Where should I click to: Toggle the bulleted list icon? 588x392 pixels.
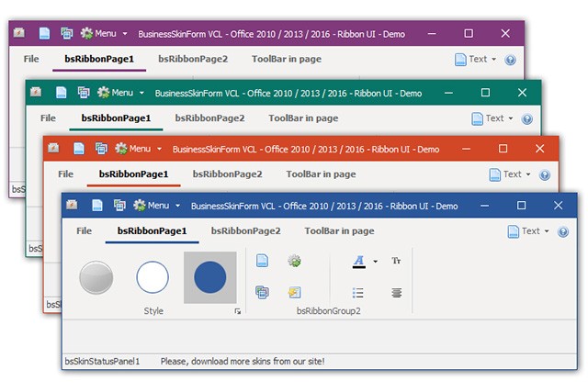[x=357, y=292]
